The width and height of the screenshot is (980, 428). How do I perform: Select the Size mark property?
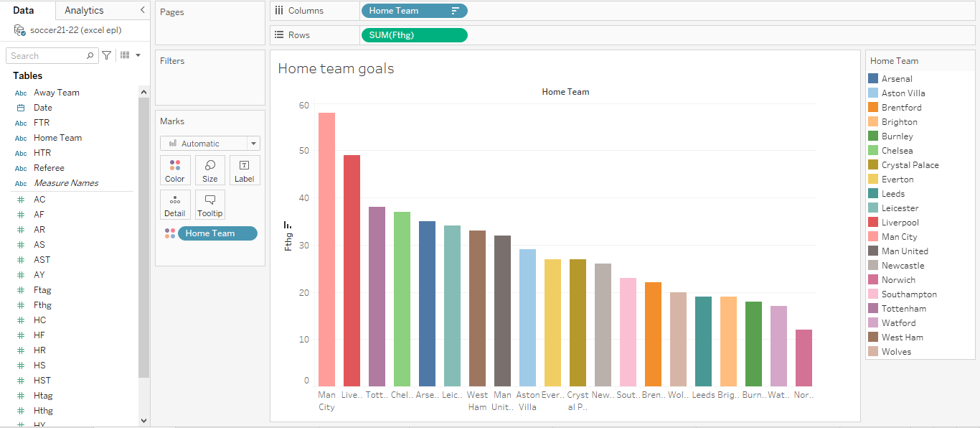[x=209, y=170]
